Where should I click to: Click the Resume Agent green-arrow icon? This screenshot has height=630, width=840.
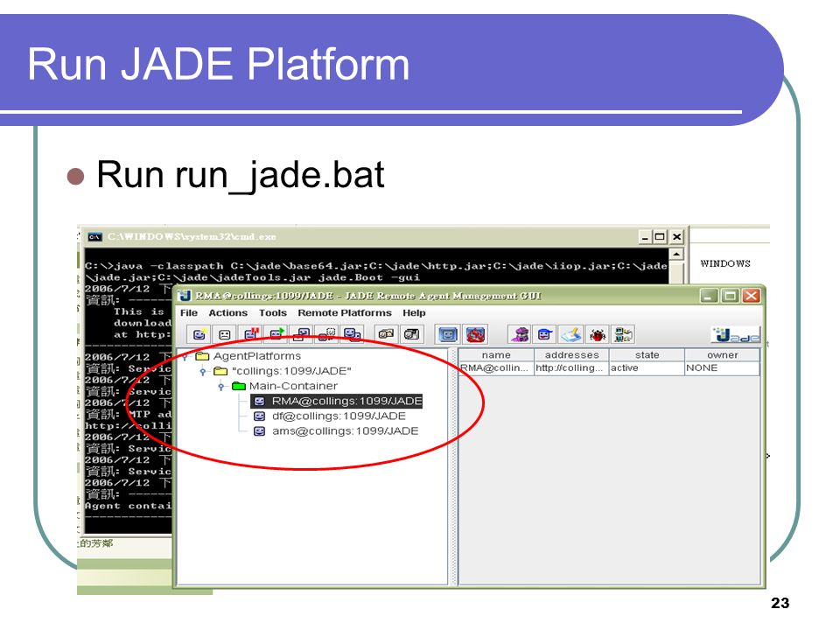[x=276, y=335]
